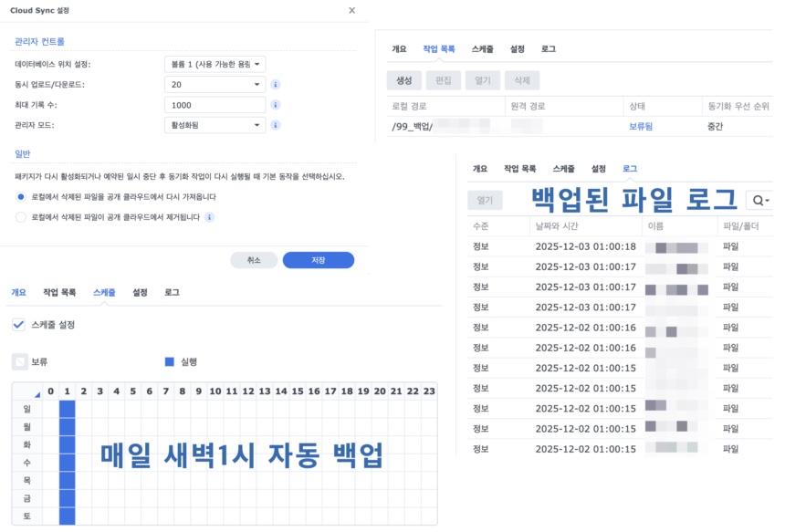Screen dimensions: 785x532
Task: Show help info for 관리자 모드
Action: [x=276, y=125]
